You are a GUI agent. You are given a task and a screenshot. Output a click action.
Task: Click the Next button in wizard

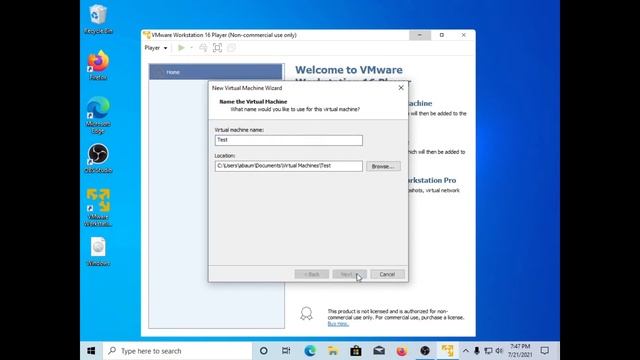(x=349, y=274)
